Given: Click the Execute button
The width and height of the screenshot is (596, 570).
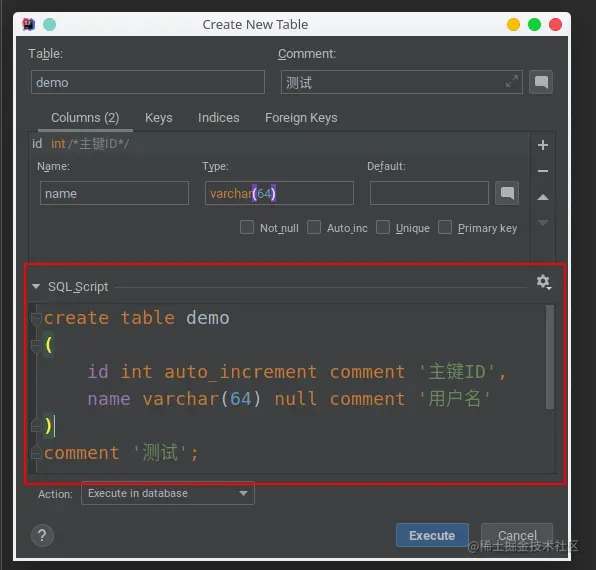Looking at the screenshot, I should click(432, 535).
